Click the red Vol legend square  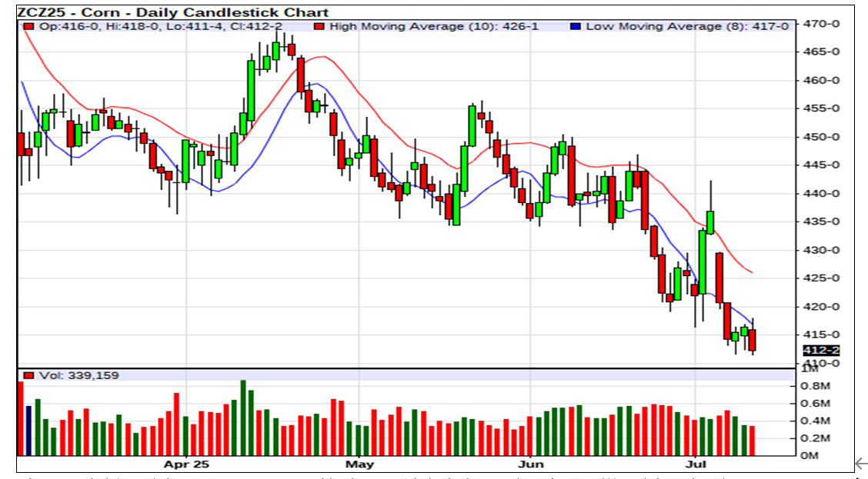coord(28,375)
